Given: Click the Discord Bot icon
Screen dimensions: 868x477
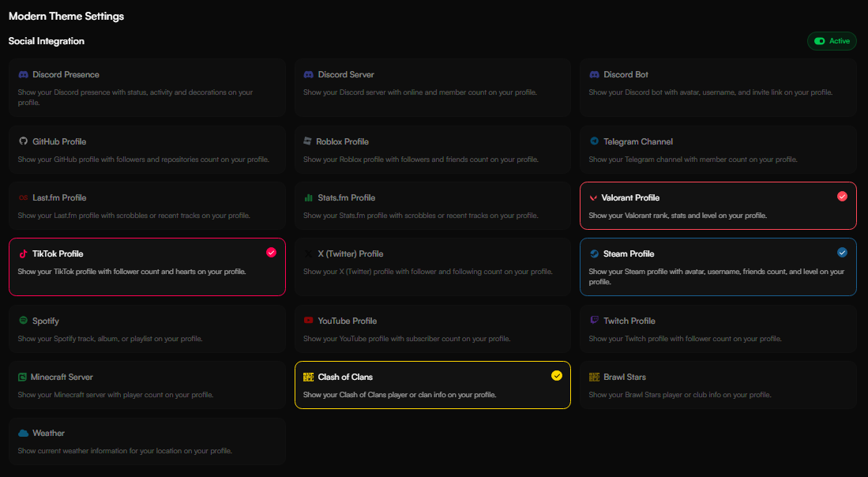Looking at the screenshot, I should (x=594, y=74).
